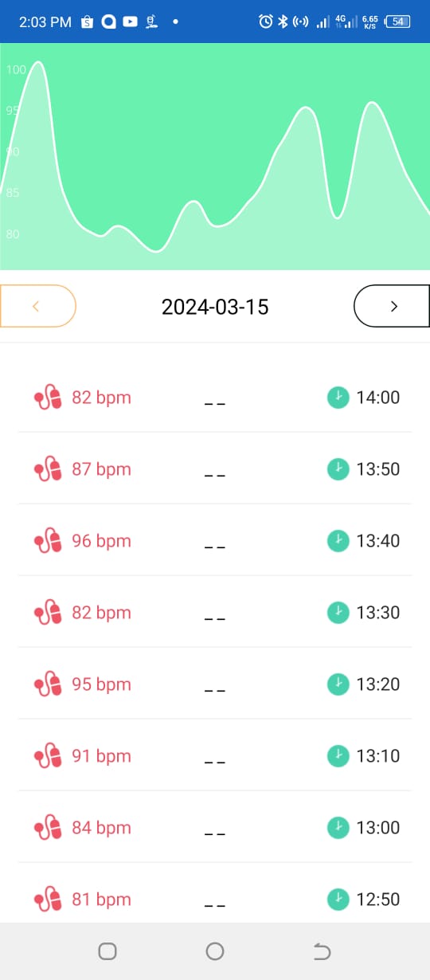The image size is (430, 980).
Task: Tap the Android back navigation button
Action: pyautogui.click(x=322, y=951)
